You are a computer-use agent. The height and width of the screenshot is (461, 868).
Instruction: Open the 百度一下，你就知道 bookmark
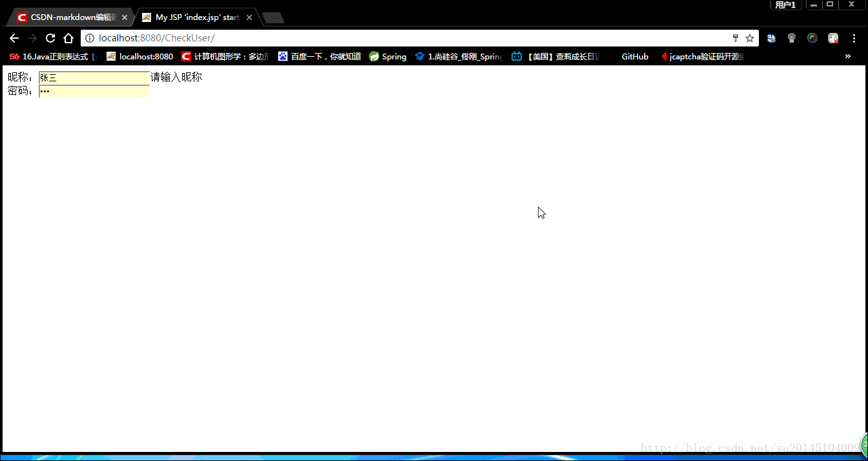(320, 56)
